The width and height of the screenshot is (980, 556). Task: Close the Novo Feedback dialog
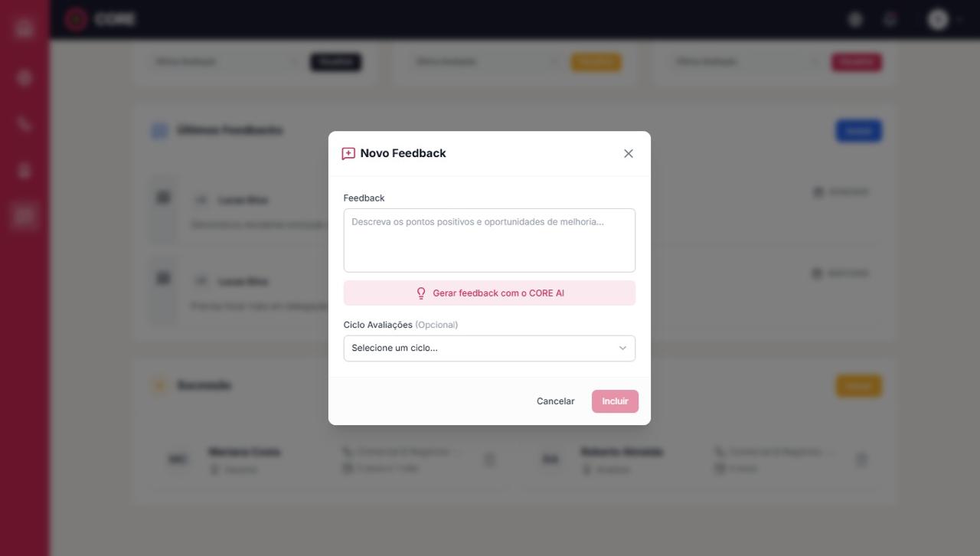(629, 153)
